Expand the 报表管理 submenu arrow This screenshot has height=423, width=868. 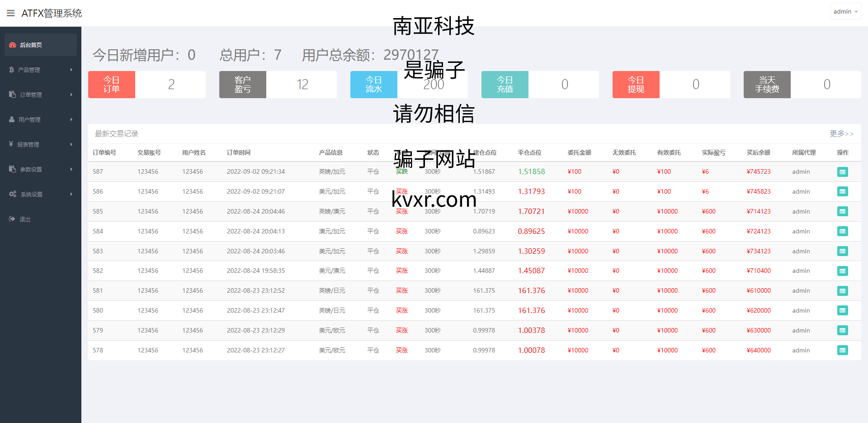click(71, 144)
